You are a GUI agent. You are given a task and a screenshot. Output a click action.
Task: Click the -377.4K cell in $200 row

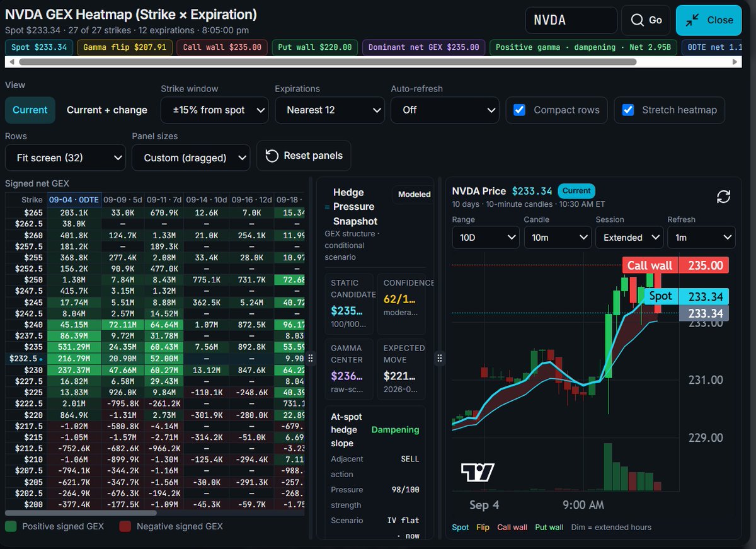coord(74,504)
